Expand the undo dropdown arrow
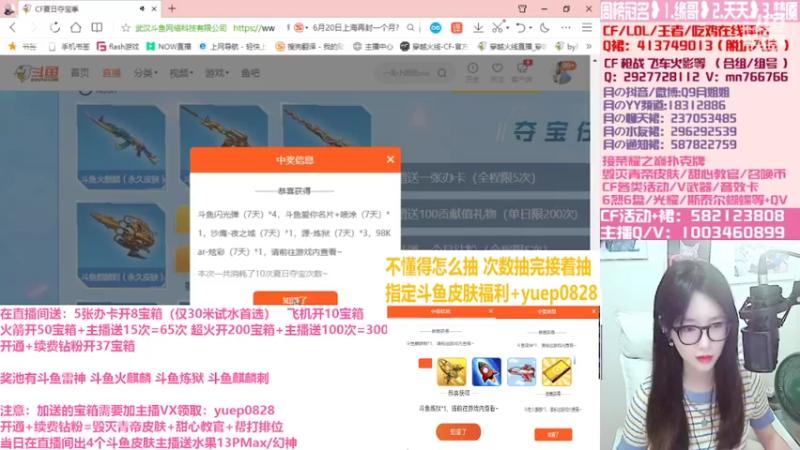The width and height of the screenshot is (800, 450). pos(530,28)
